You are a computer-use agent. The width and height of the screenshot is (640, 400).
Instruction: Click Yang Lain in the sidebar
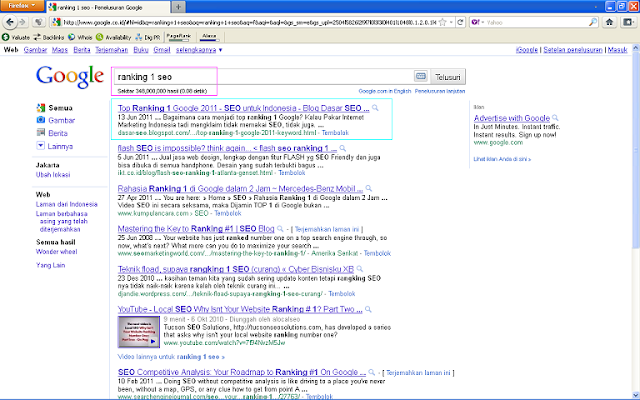tap(50, 265)
